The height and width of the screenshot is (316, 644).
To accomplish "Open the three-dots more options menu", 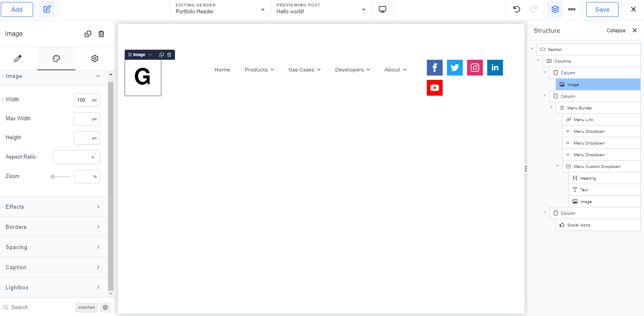I will (x=572, y=9).
